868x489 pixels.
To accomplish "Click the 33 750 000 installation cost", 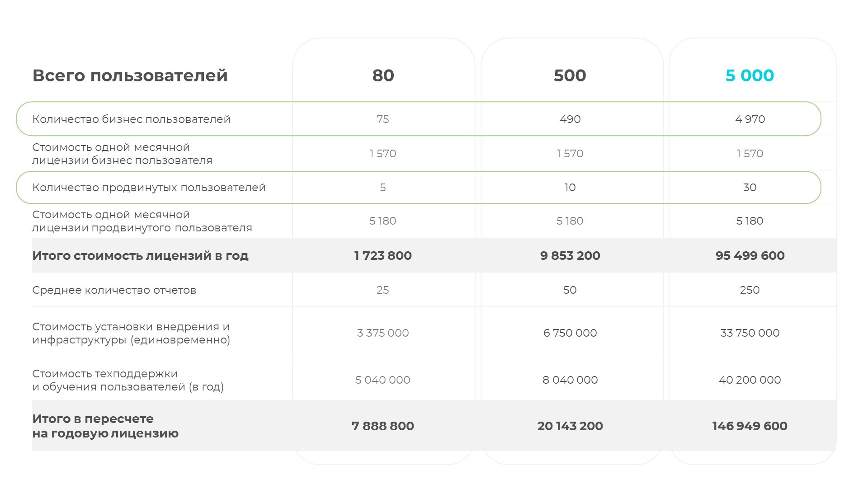I will [750, 333].
